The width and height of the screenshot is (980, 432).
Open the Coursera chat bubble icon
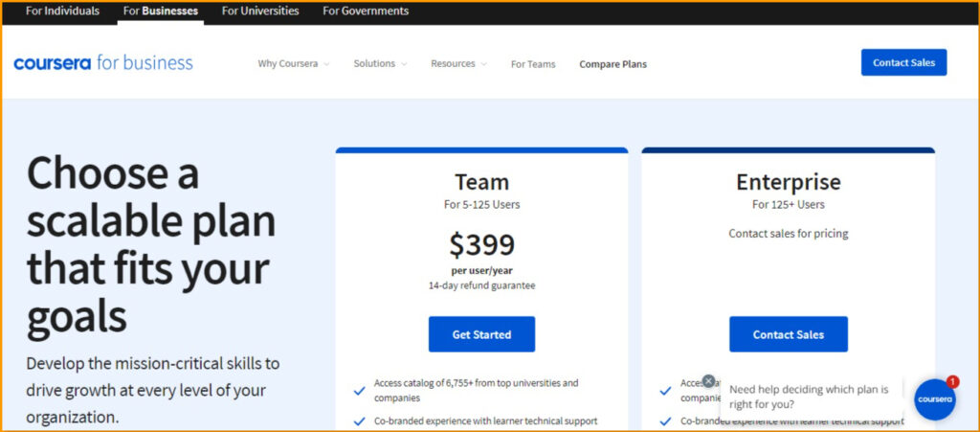[x=935, y=399]
